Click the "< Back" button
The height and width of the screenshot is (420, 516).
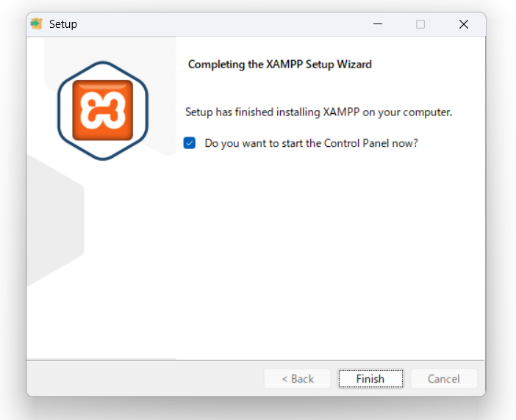pyautogui.click(x=297, y=379)
